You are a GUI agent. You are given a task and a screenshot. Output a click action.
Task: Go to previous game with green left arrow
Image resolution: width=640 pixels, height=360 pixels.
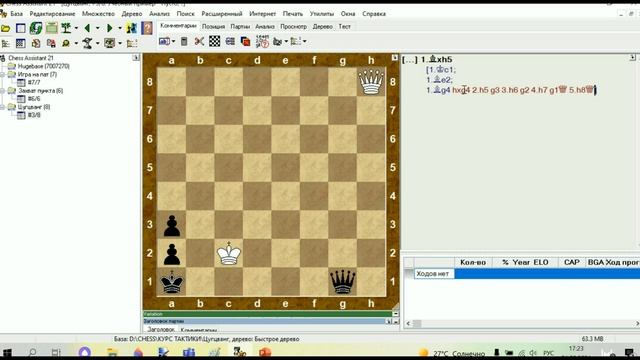87,28
